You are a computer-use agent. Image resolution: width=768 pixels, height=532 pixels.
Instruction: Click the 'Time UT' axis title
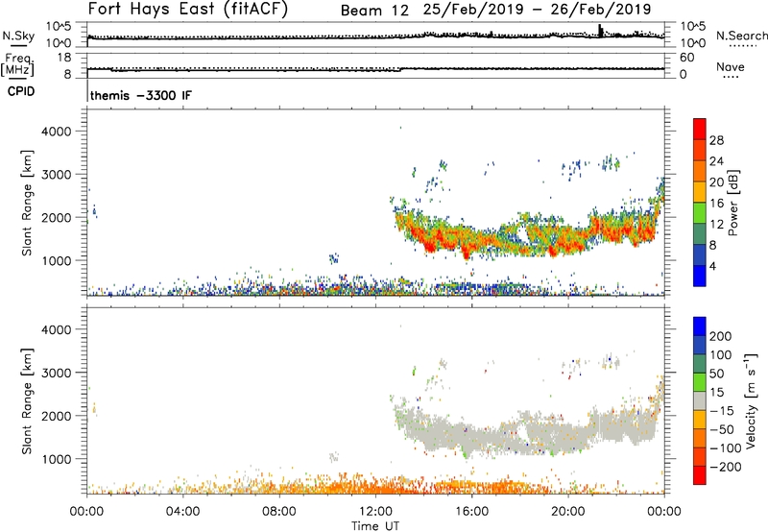point(375,526)
